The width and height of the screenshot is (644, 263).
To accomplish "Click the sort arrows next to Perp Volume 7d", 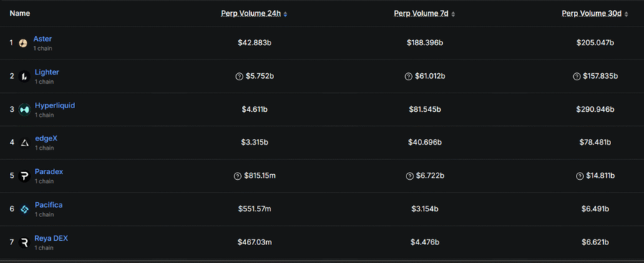I will pyautogui.click(x=453, y=14).
